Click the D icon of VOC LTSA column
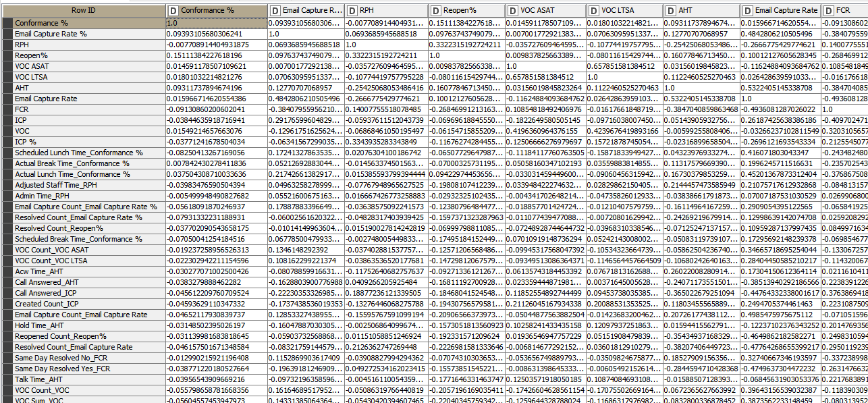This screenshot has height=403, width=868. 592,11
